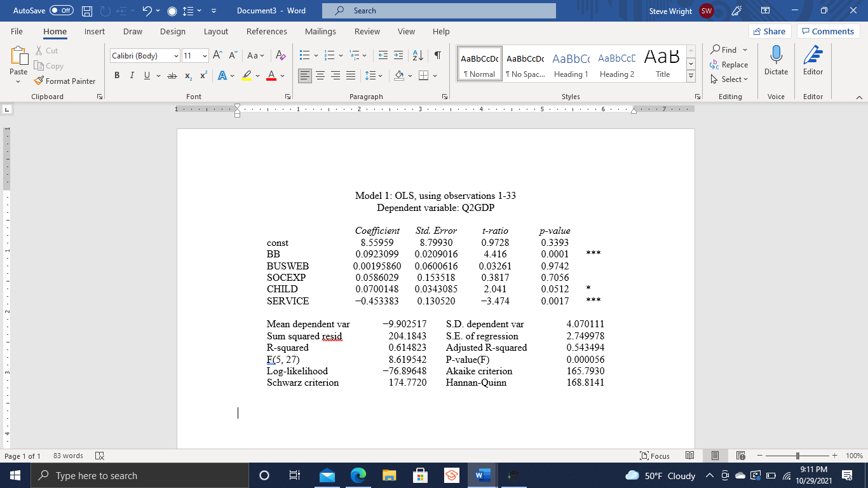Open the proofing errors icon in status bar
Image resolution: width=868 pixels, height=488 pixels.
[99, 456]
